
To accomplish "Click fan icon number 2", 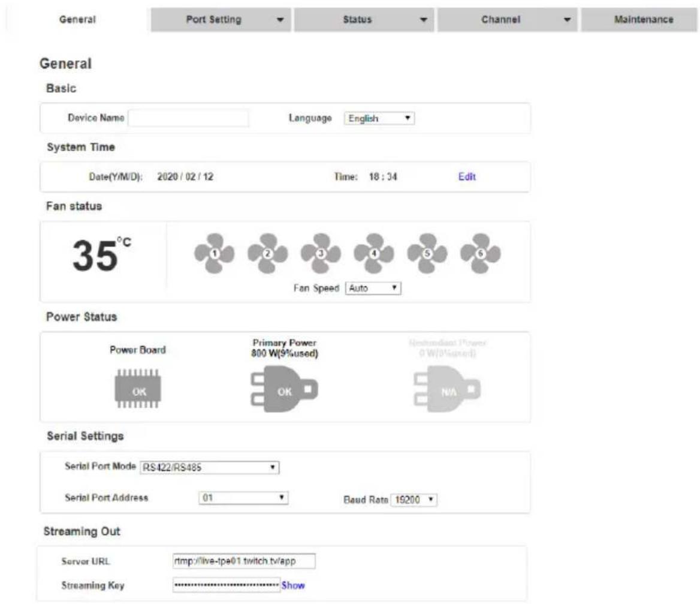I will click(268, 253).
